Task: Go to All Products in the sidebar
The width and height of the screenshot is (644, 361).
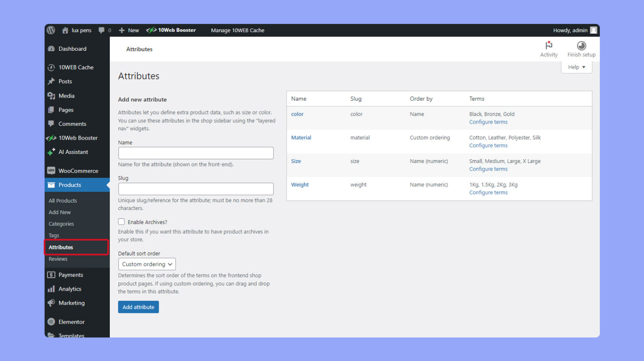Action: [x=62, y=200]
